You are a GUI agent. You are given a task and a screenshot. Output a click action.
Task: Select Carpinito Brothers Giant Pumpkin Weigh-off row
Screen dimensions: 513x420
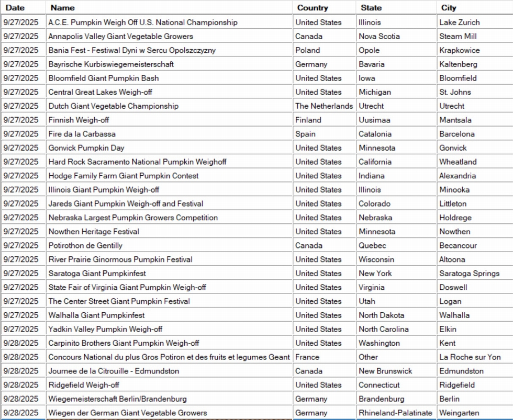(124, 343)
